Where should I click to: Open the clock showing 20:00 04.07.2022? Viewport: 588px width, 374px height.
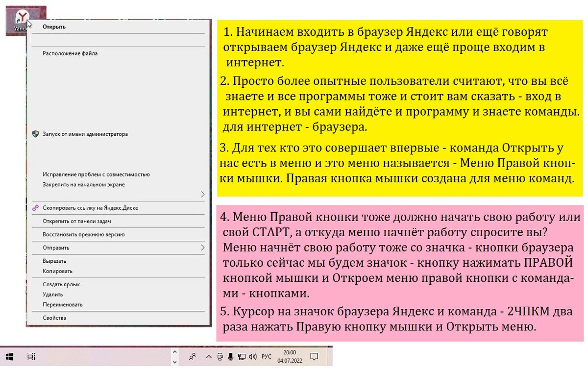coord(290,357)
